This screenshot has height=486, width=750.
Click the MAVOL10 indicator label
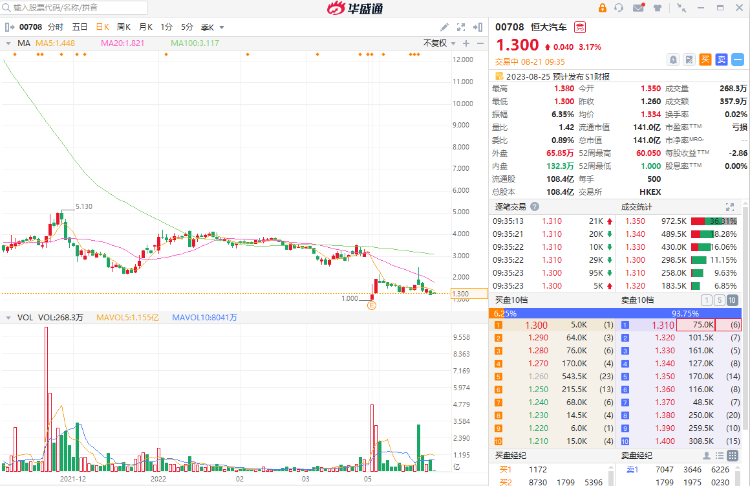point(204,318)
